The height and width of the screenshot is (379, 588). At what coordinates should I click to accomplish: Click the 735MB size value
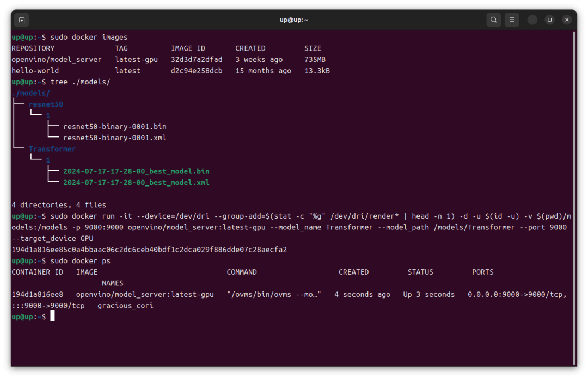(315, 60)
